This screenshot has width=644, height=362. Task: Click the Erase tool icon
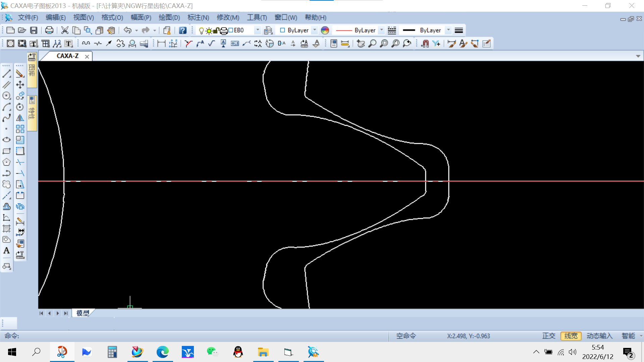(x=20, y=74)
